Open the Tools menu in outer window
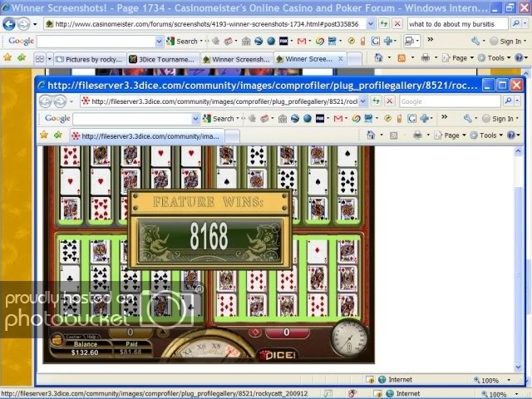 tap(494, 58)
